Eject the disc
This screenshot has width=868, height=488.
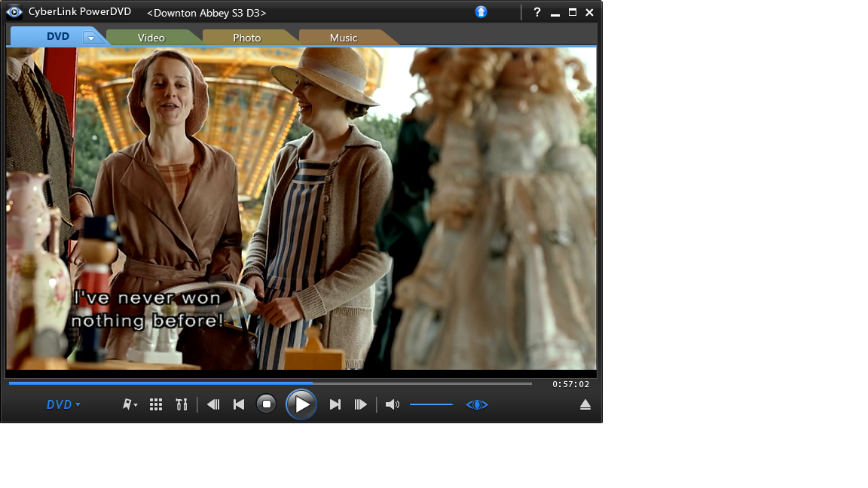[585, 404]
